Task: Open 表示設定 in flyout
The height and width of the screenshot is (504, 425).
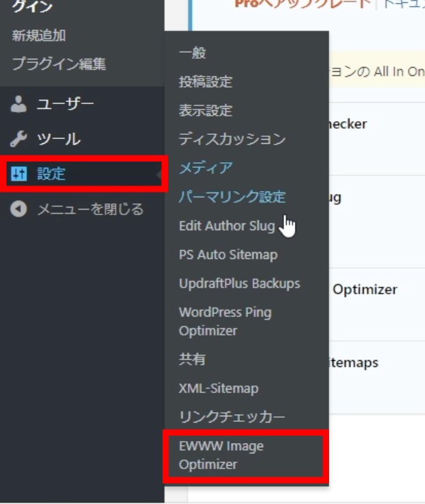Action: [x=206, y=110]
